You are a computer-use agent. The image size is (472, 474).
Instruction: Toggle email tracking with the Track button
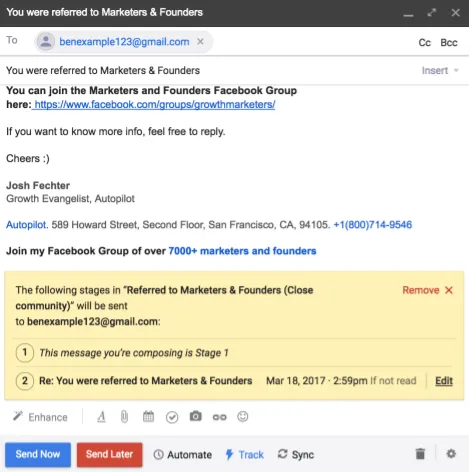(245, 455)
